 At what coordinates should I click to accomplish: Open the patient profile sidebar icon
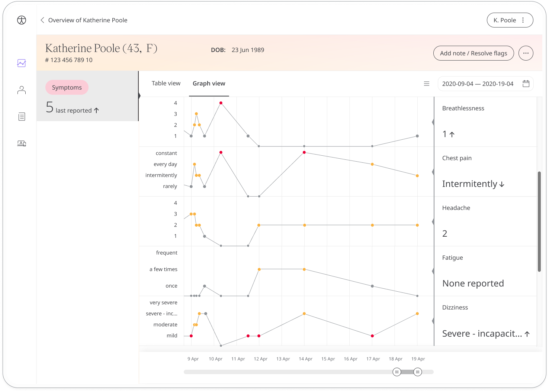(22, 90)
